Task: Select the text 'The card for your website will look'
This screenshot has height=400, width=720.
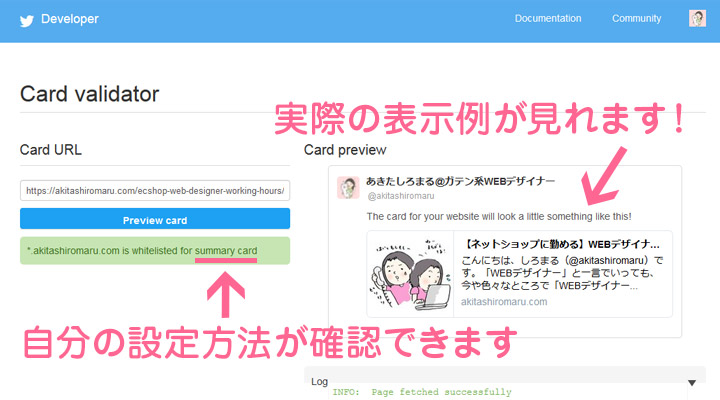Action: (444, 216)
